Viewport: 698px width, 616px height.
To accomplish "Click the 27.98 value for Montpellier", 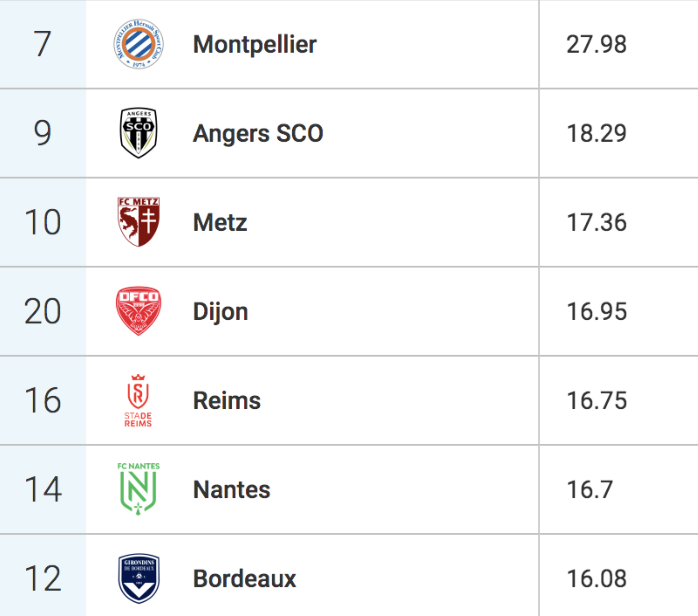I will pyautogui.click(x=597, y=45).
